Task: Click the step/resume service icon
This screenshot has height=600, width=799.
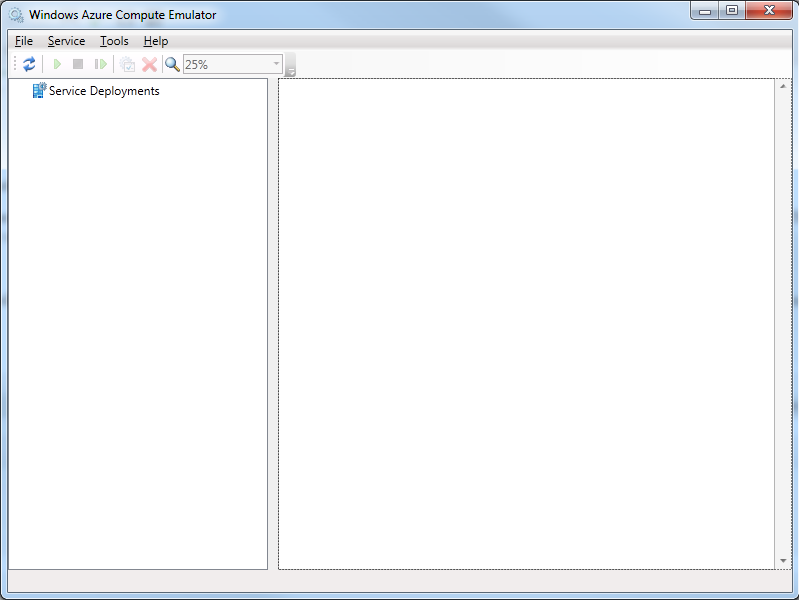Action: [x=100, y=64]
